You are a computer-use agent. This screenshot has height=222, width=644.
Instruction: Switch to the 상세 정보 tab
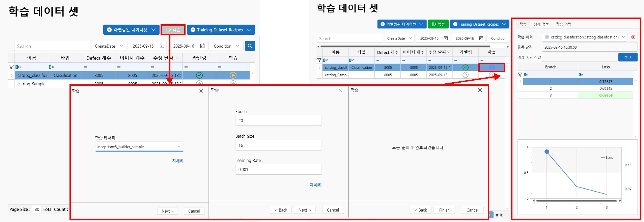click(541, 24)
